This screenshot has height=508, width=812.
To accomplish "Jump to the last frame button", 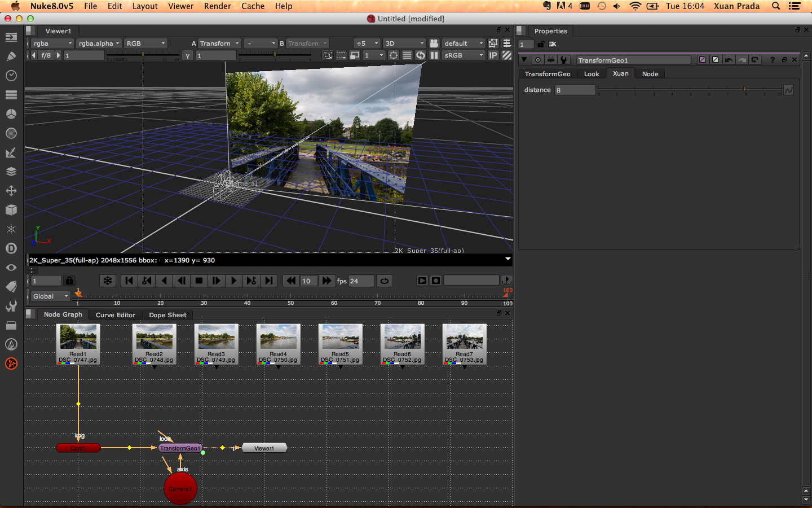I will click(x=270, y=281).
